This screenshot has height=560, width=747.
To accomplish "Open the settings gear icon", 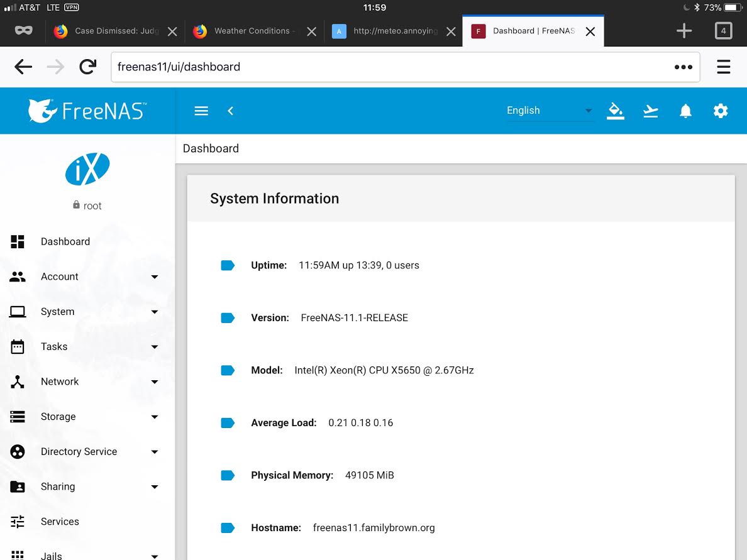I will coord(721,111).
